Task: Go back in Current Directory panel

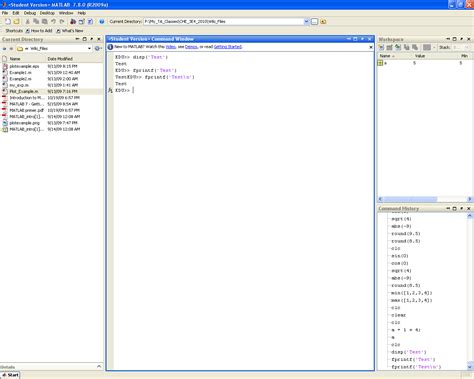Action: pyautogui.click(x=5, y=49)
